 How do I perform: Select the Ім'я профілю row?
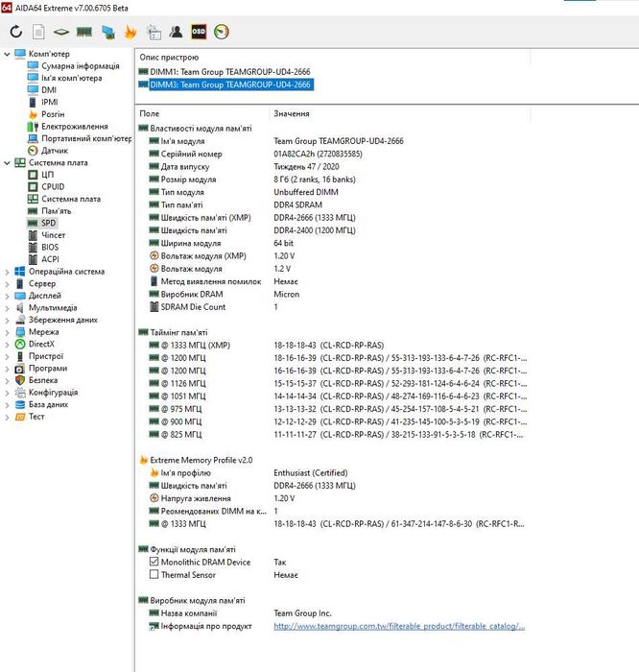tap(334, 472)
